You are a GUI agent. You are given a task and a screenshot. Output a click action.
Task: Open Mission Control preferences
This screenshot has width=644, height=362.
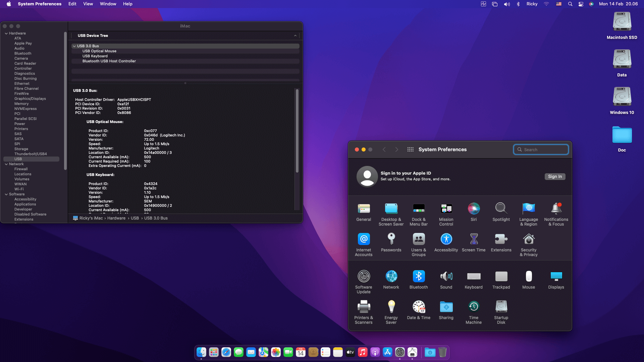[446, 215]
